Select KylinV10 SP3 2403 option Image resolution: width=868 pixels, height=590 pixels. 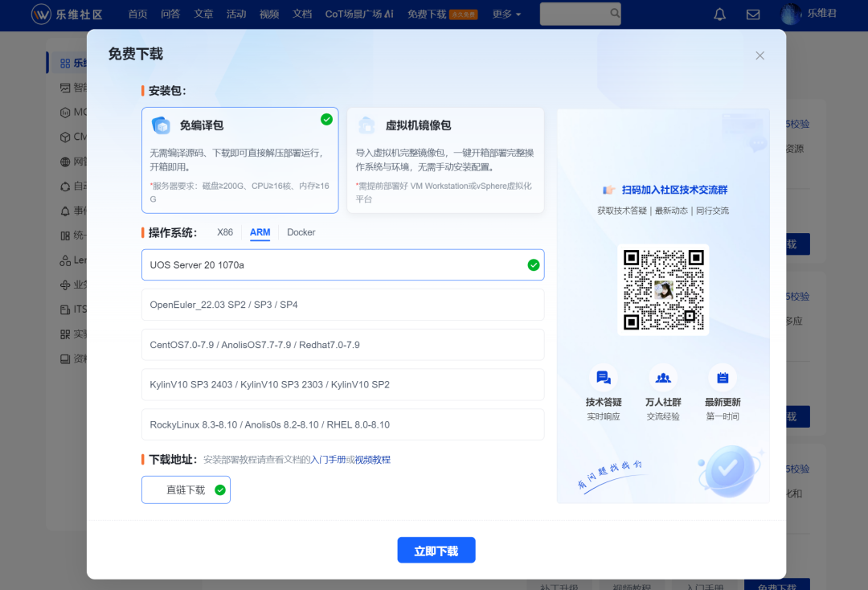pos(342,385)
